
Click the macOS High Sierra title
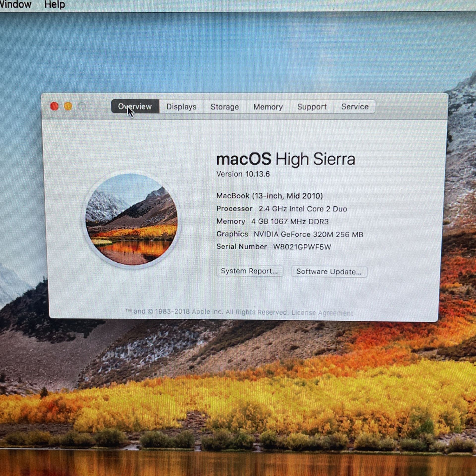pos(286,159)
